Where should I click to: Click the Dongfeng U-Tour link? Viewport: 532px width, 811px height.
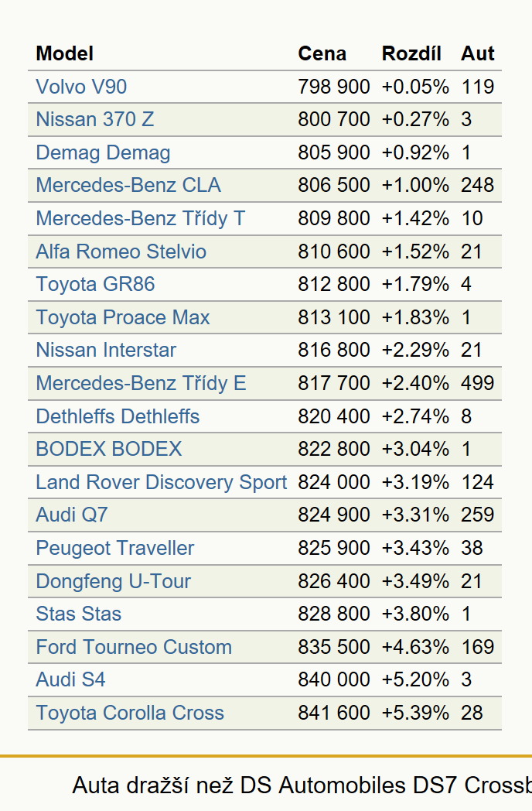pos(113,581)
